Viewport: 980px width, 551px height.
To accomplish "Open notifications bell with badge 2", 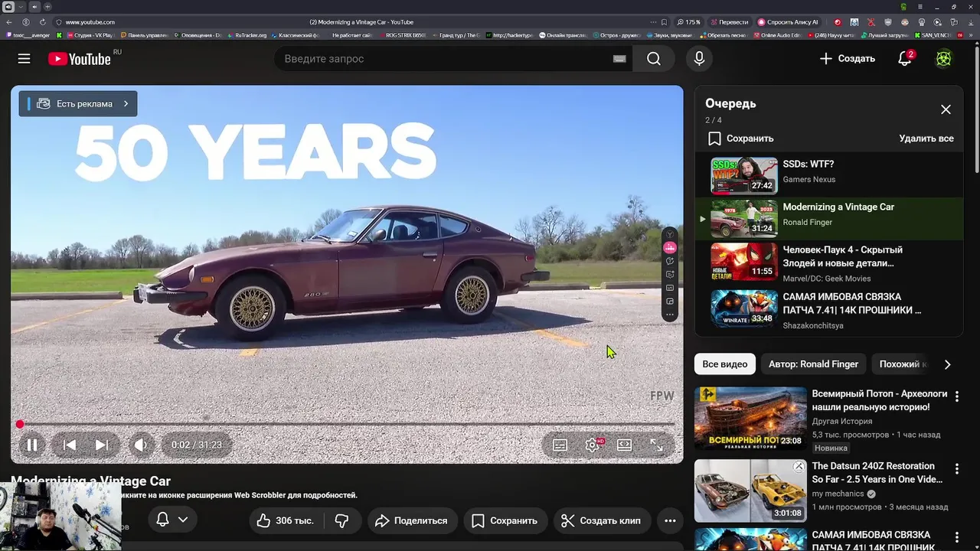I will [x=905, y=59].
